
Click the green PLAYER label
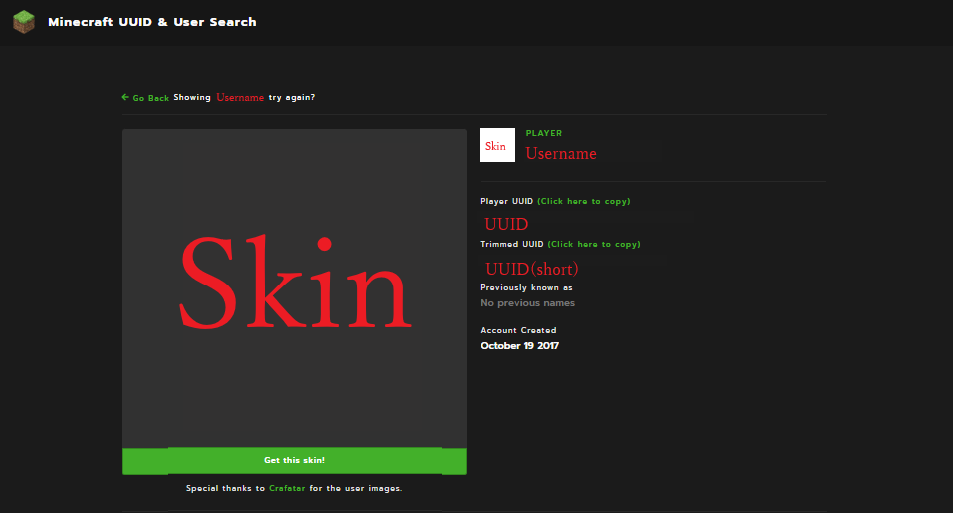(544, 133)
